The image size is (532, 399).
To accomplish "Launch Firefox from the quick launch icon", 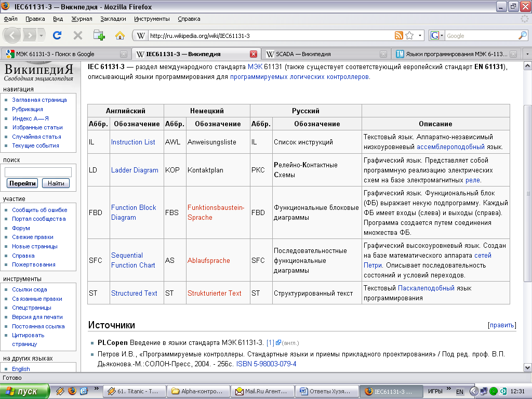I will point(72,391).
